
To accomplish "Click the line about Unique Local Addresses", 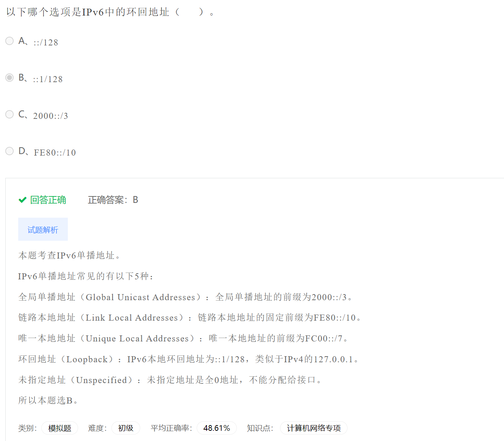I will pyautogui.click(x=183, y=338).
